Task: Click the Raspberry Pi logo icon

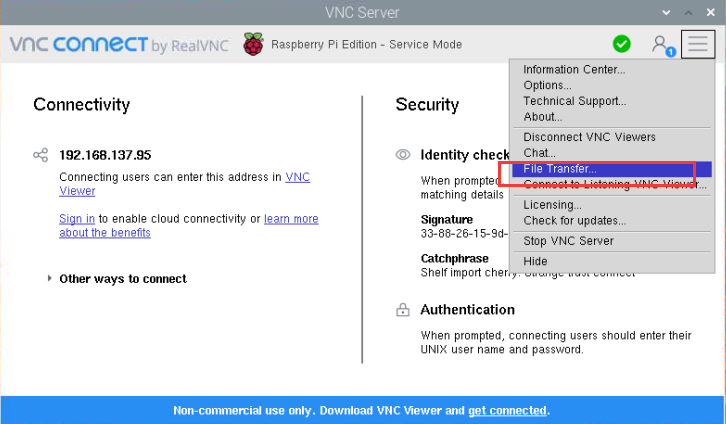Action: point(254,44)
